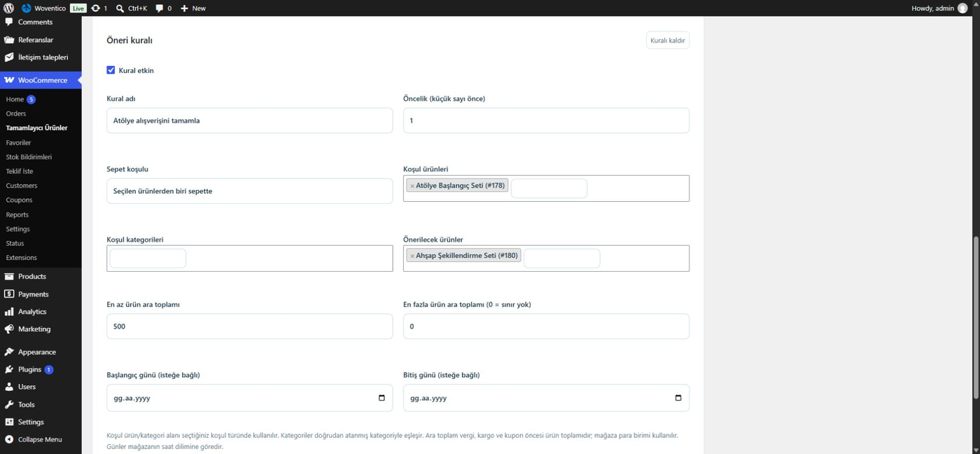Click the Önerilecek ürünler search input

tap(562, 259)
